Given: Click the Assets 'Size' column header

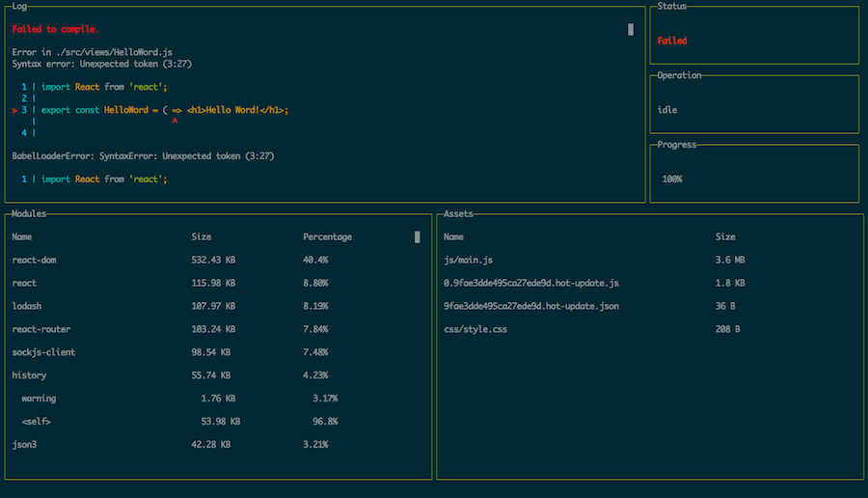Looking at the screenshot, I should [725, 237].
